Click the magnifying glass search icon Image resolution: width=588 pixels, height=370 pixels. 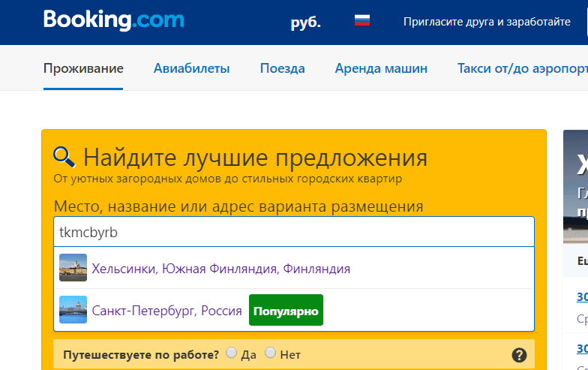click(64, 157)
